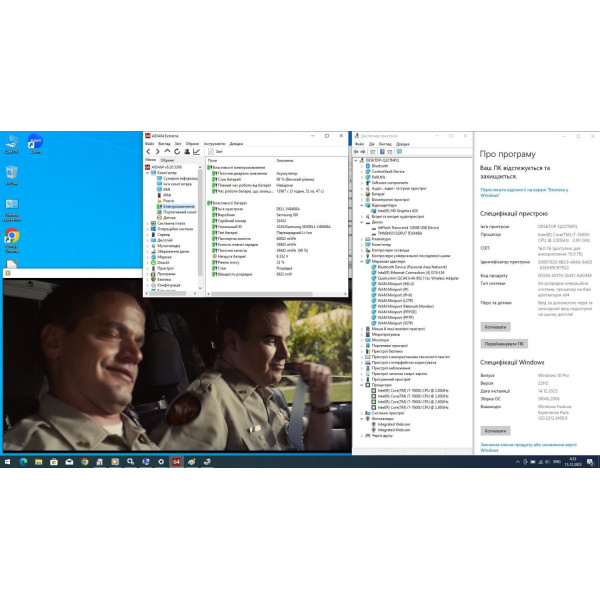
Task: Open the This PC desktop icon
Action: pyautogui.click(x=11, y=144)
